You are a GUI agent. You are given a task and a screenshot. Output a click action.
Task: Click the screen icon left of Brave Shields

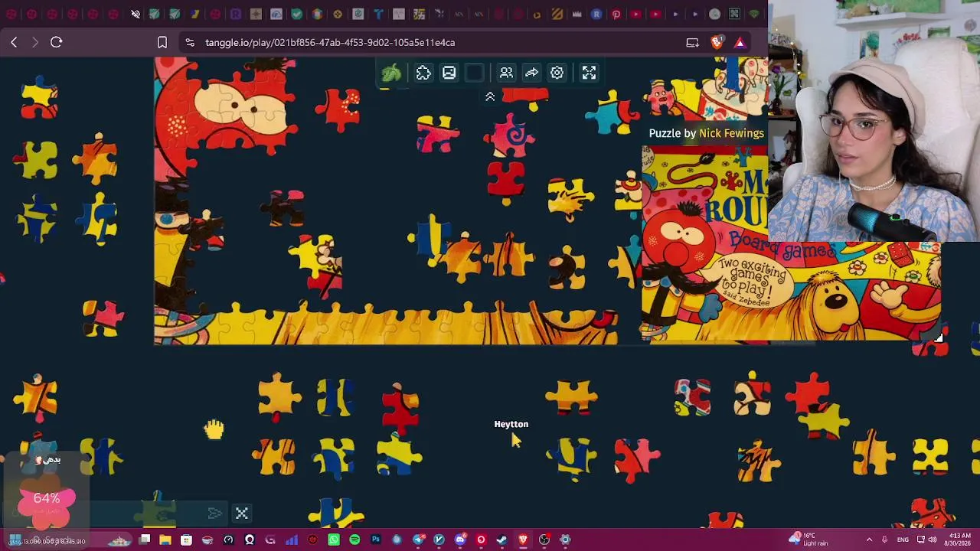click(x=692, y=42)
